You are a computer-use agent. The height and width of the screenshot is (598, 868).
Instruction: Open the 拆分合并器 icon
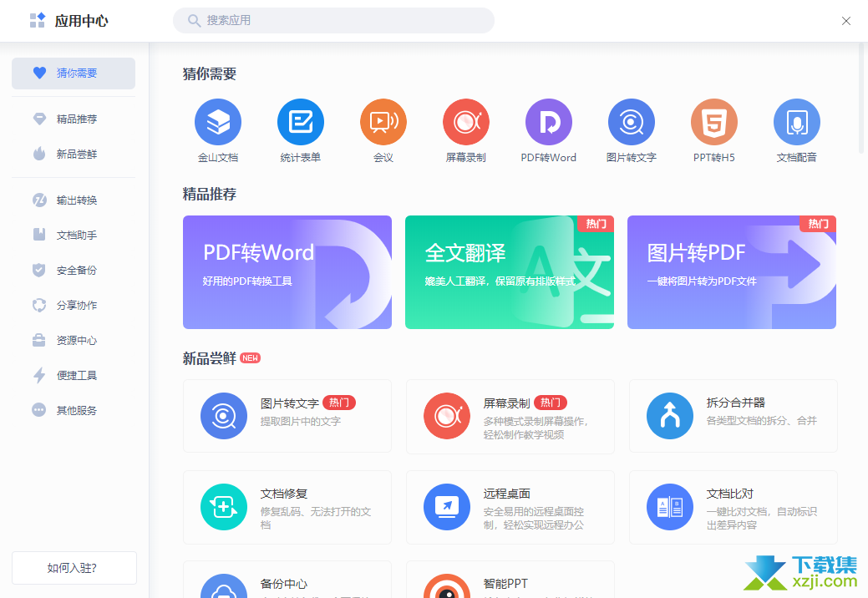670,416
